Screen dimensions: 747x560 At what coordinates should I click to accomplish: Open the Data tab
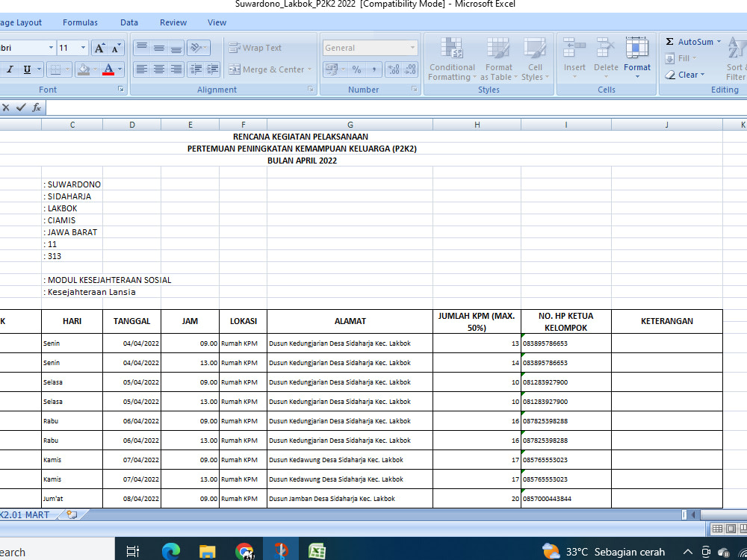129,22
